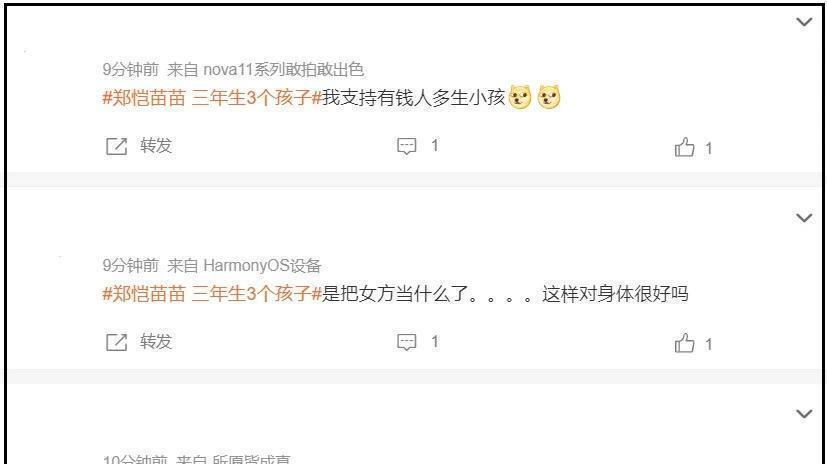Click the 10分钟前 timestamp on third post
The width and height of the screenshot is (827, 464).
click(135, 459)
